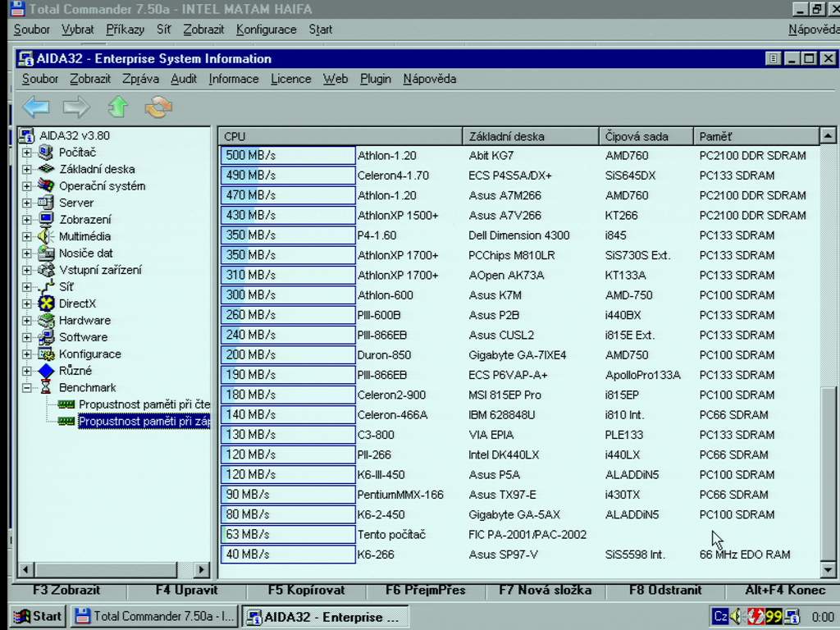Click the 40 MB/s K6-266 bar
The width and height of the screenshot is (840, 630).
click(x=288, y=554)
